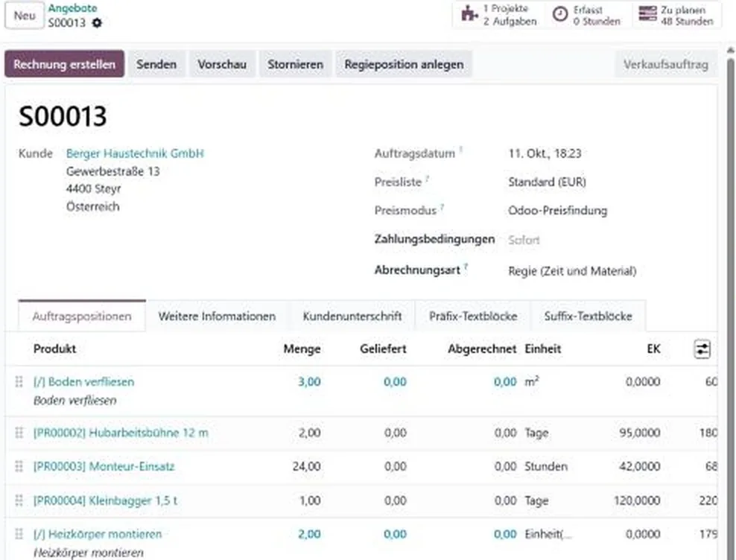The width and height of the screenshot is (736, 560).
Task: Click Menge 3,00 in Boden verfliesen row
Action: [x=309, y=381]
